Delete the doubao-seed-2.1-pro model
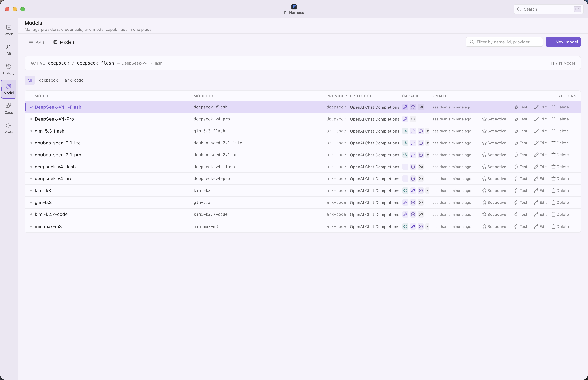The width and height of the screenshot is (588, 380). (x=560, y=155)
